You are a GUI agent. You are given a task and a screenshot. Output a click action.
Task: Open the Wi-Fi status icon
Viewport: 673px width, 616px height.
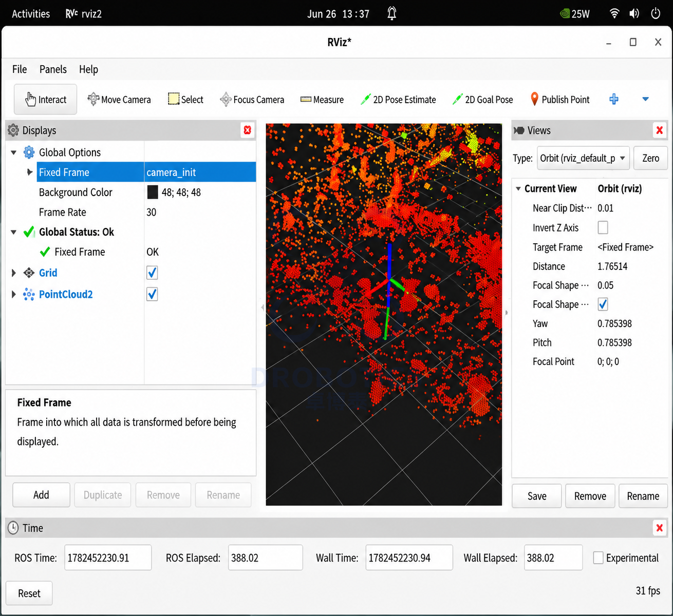pyautogui.click(x=614, y=13)
